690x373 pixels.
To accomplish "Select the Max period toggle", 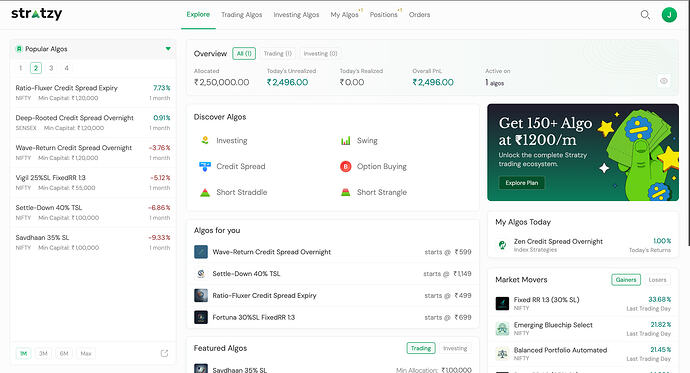I will (x=86, y=353).
